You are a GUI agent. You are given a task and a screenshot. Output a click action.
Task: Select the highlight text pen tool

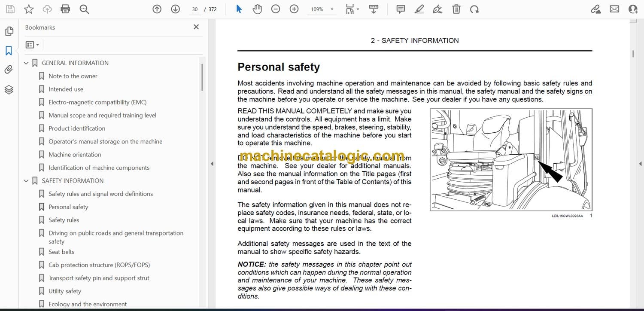point(419,9)
